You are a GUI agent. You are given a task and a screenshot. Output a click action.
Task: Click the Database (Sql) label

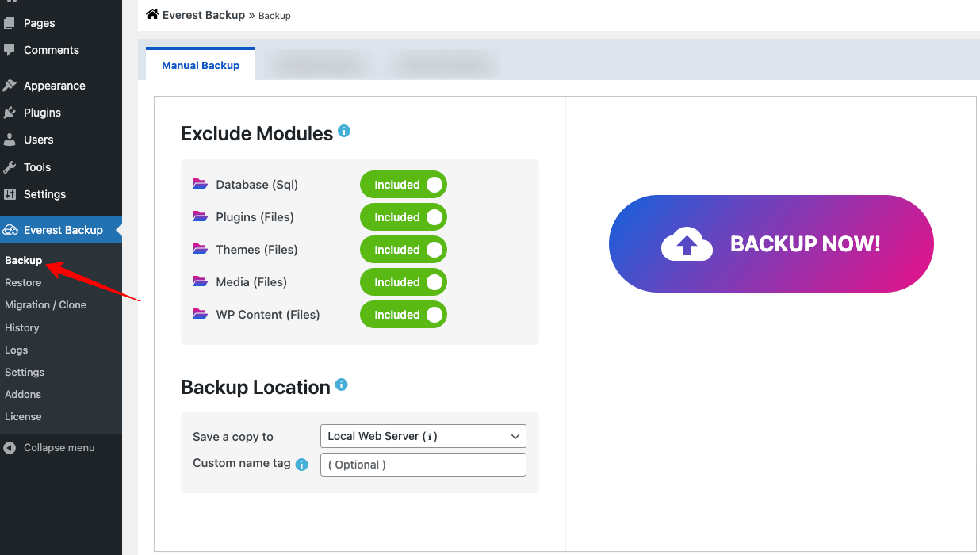point(257,185)
